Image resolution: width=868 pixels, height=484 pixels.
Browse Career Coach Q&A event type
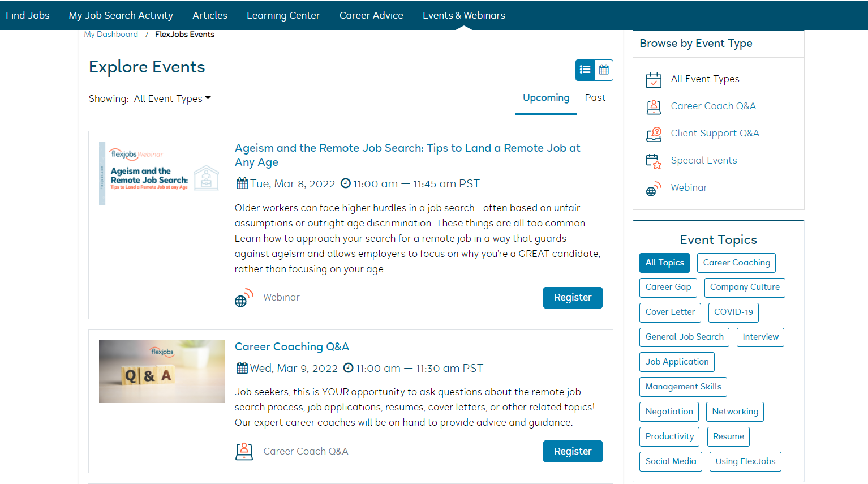(713, 106)
